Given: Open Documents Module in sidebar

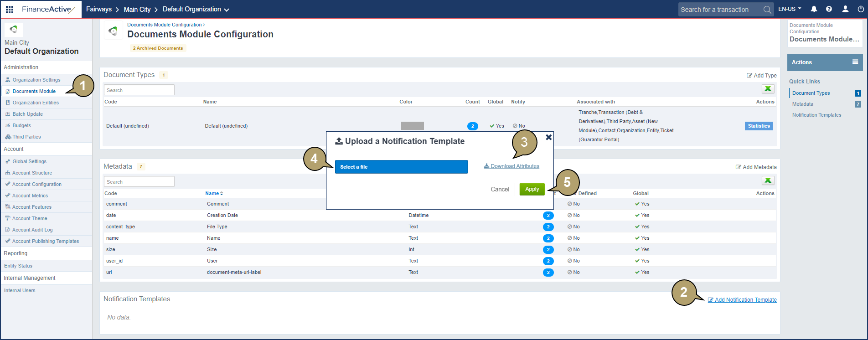Looking at the screenshot, I should [x=34, y=91].
